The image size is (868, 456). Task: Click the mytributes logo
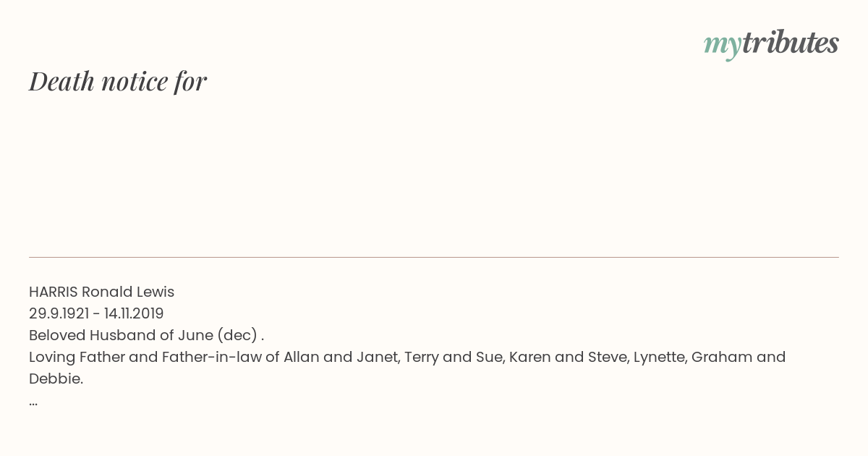pyautogui.click(x=771, y=43)
